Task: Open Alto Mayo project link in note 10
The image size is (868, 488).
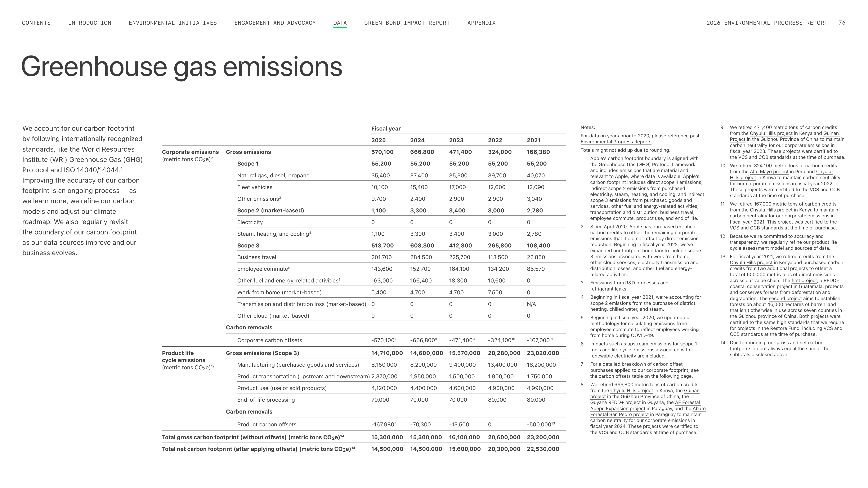Action: tap(769, 172)
